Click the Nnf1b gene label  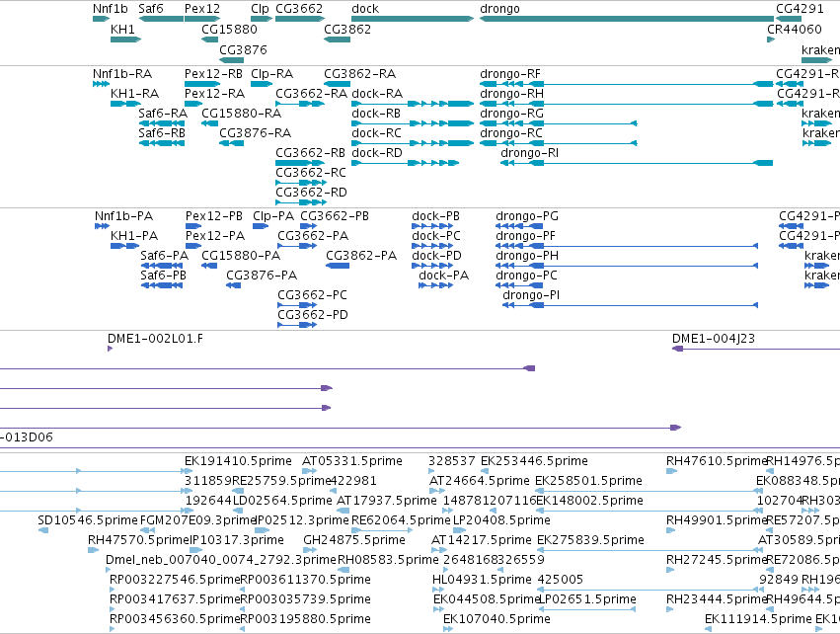click(111, 9)
